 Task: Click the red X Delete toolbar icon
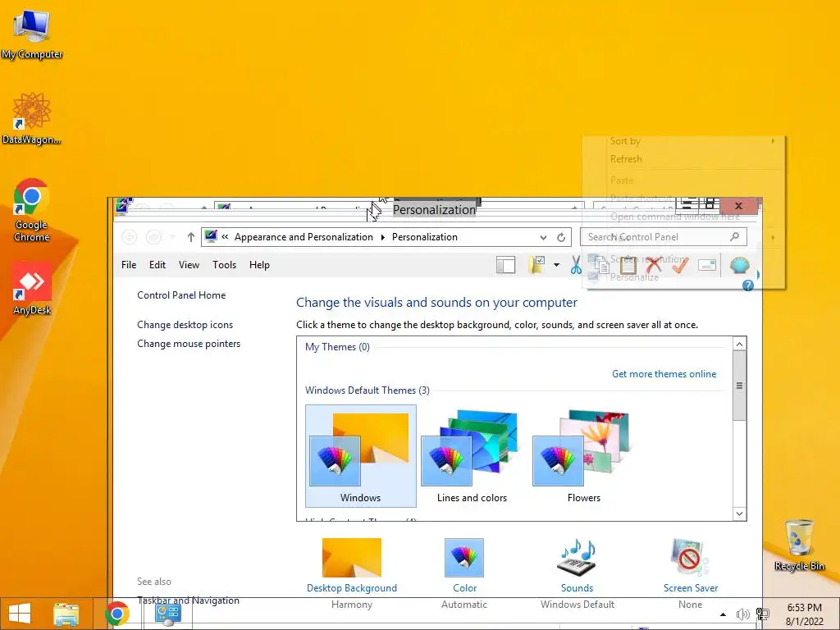pos(654,265)
